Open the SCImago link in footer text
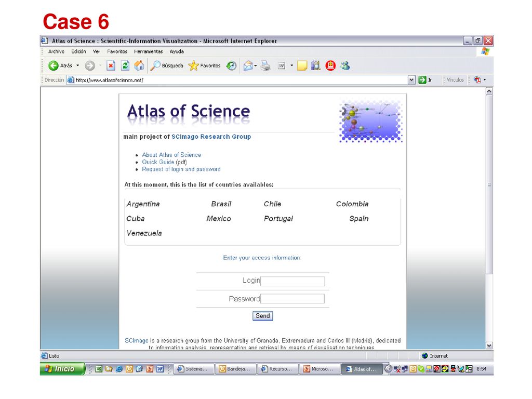The height and width of the screenshot is (399, 532). pyautogui.click(x=137, y=340)
